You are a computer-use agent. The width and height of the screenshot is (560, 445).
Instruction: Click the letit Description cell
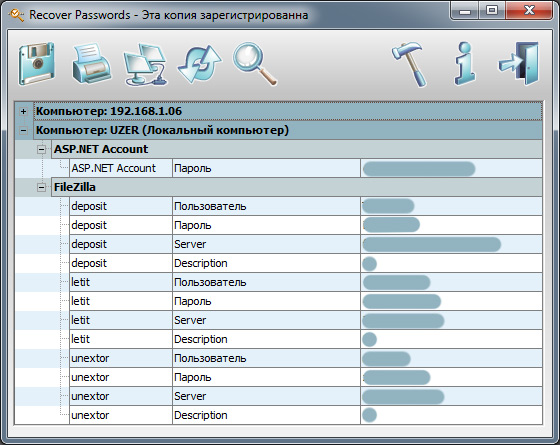[266, 339]
